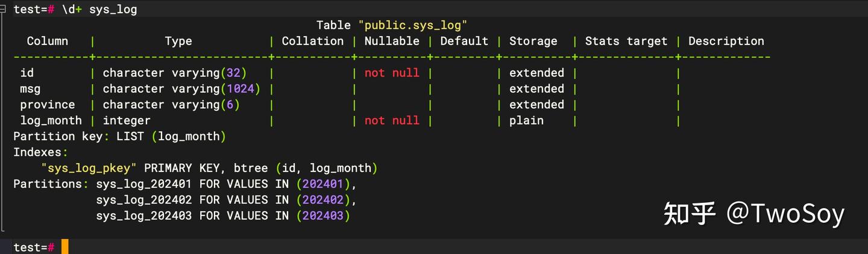The height and width of the screenshot is (254, 868).
Task: Click character varying(1024) type text
Action: (181, 88)
